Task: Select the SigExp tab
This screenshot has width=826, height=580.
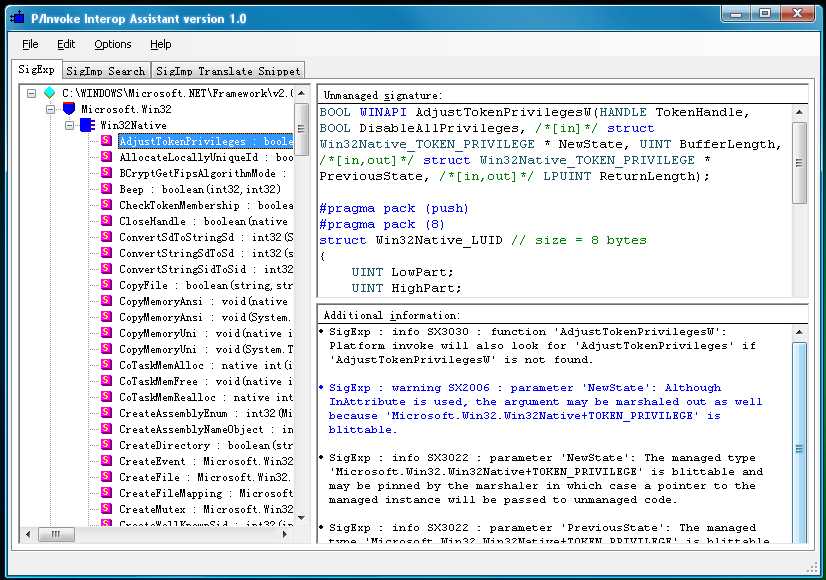Action: (x=36, y=69)
